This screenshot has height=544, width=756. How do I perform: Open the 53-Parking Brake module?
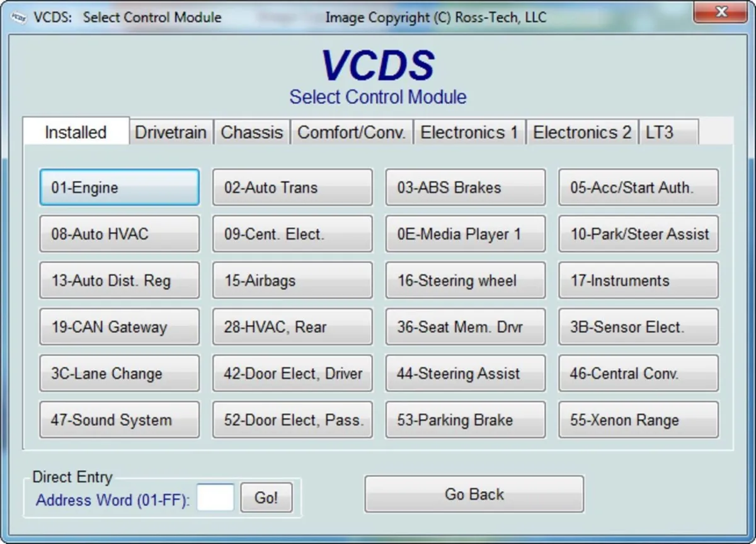click(x=465, y=420)
